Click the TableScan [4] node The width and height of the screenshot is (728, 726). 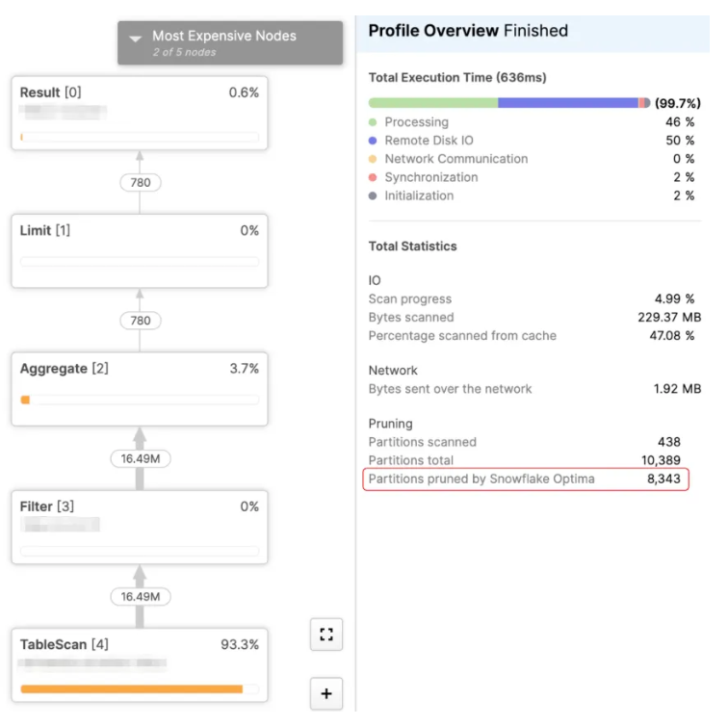(x=139, y=663)
